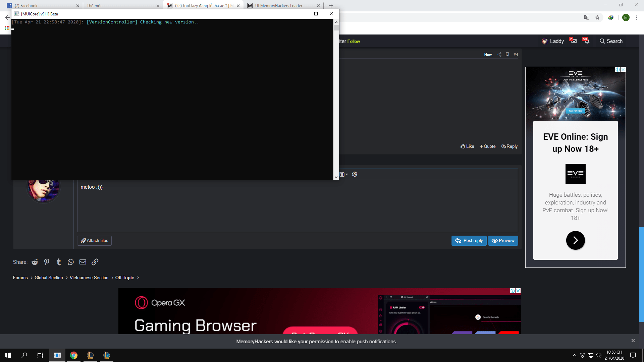The width and height of the screenshot is (644, 362).
Task: Click the AdChoices info icon on EVE ad
Action: click(x=618, y=69)
